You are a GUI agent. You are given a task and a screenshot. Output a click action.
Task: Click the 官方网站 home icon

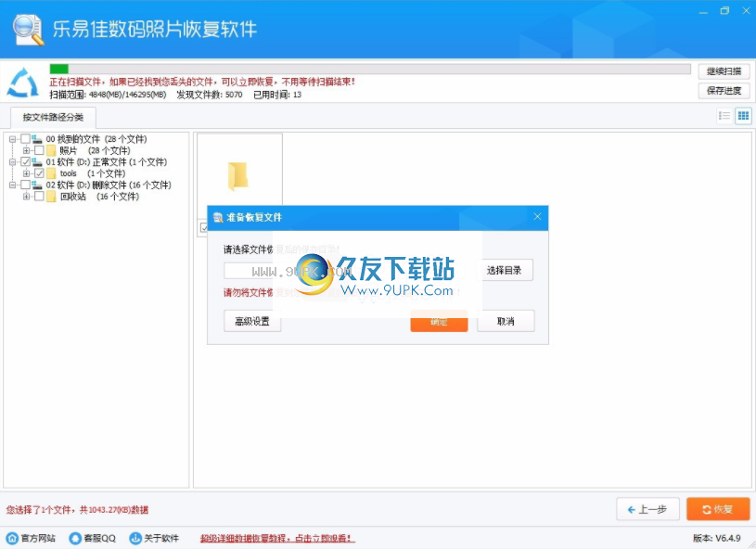pos(12,539)
